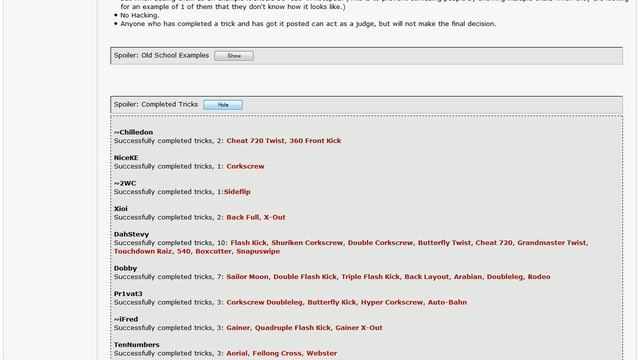
Task: Open the Shuriken Corkscrew trick
Action: point(307,243)
